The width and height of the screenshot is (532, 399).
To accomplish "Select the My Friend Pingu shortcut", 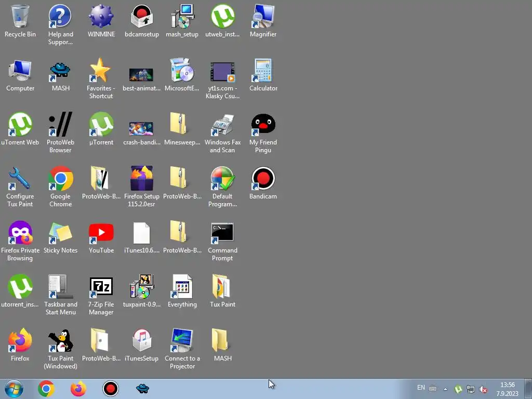I will (263, 124).
